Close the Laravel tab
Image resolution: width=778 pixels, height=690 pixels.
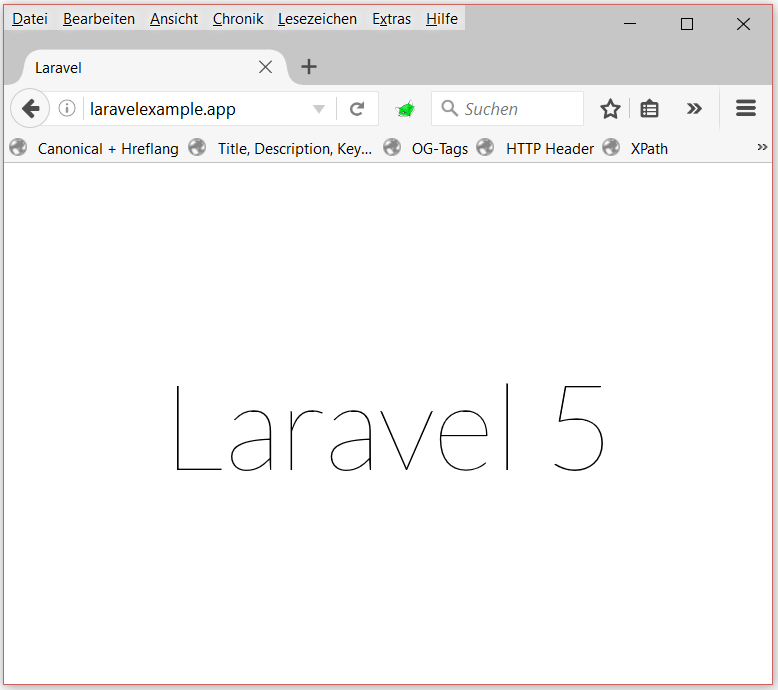point(265,67)
